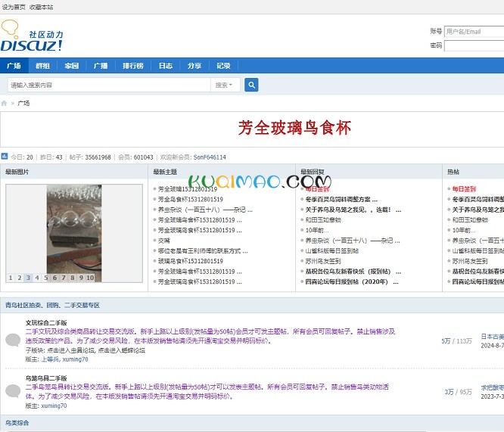Open category 青鸟社区拍卖、团购、二手交易专区
The width and height of the screenshot is (504, 432).
(52, 305)
